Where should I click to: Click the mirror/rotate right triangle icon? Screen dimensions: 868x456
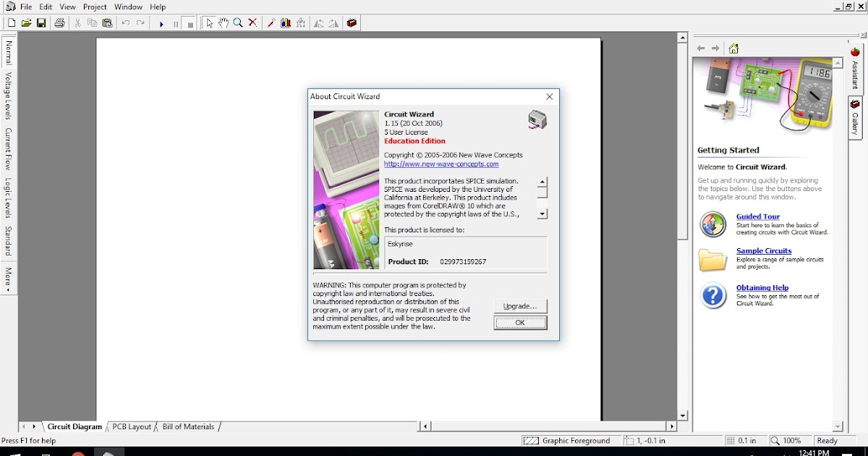coord(333,23)
